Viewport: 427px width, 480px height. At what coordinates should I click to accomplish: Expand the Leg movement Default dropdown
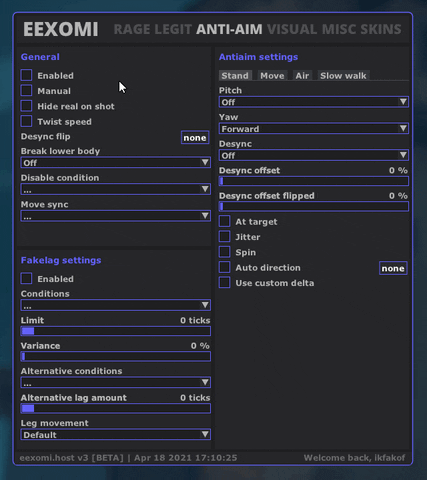tap(116, 435)
